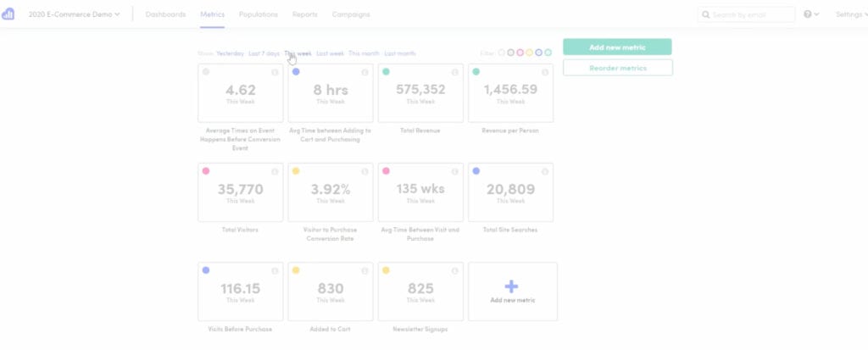This screenshot has width=868, height=350.
Task: Click the search magnifier icon
Action: [x=706, y=15]
